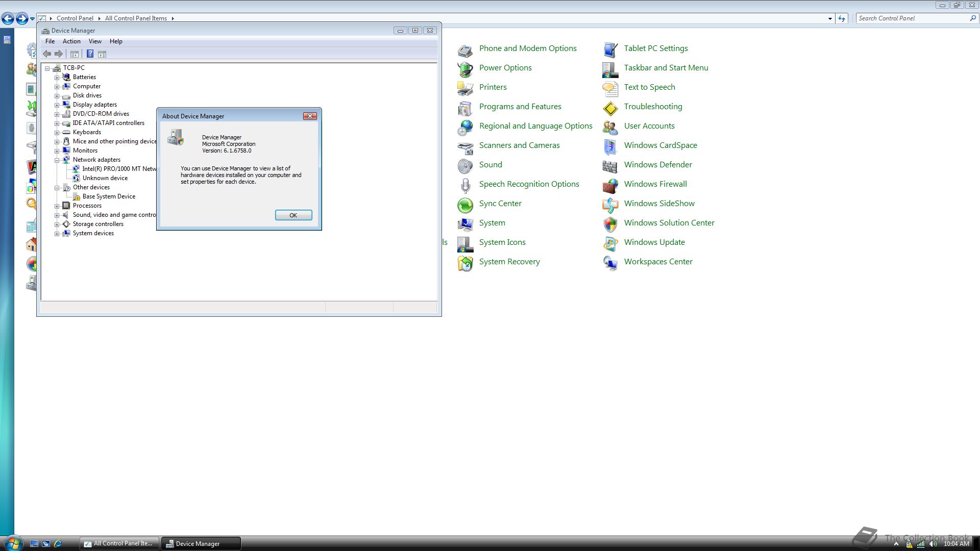
Task: Expand the DVD/CD-ROM drives category
Action: point(57,114)
